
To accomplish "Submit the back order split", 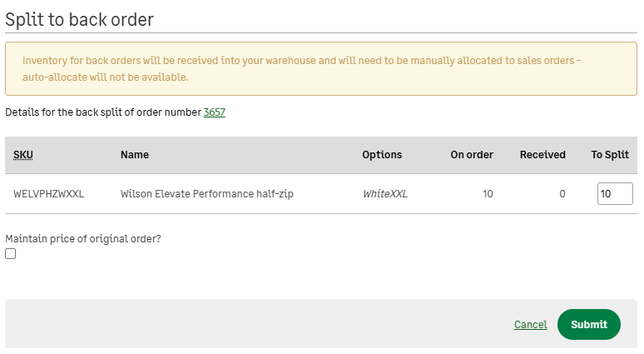I will pyautogui.click(x=588, y=324).
